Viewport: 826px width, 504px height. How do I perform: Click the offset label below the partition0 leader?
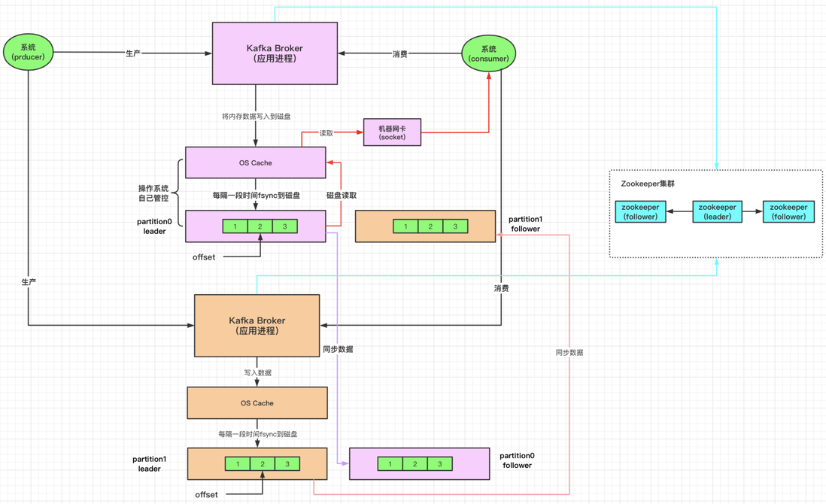[x=204, y=257]
